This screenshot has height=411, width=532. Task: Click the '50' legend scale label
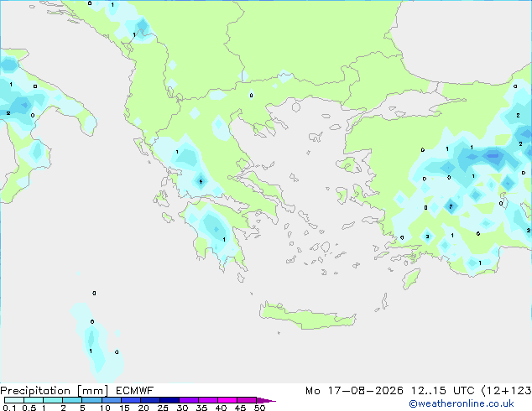pyautogui.click(x=259, y=408)
